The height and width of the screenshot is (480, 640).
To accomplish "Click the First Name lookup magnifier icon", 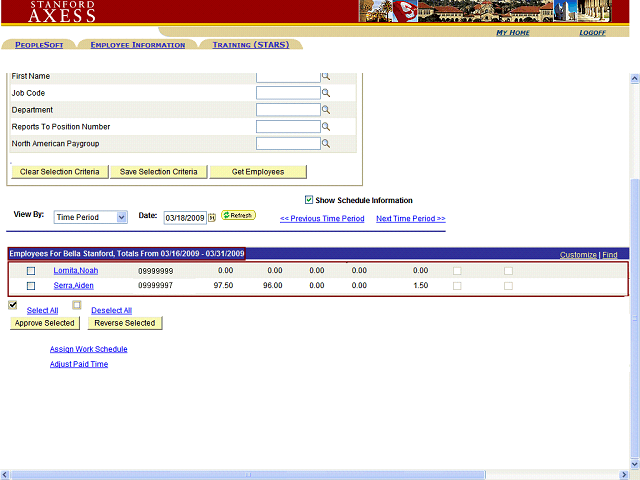I will pos(325,76).
